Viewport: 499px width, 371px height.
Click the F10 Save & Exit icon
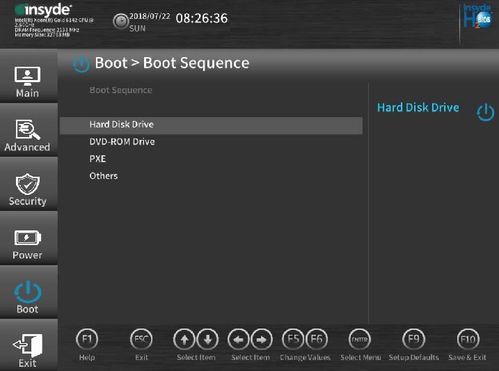pos(468,340)
